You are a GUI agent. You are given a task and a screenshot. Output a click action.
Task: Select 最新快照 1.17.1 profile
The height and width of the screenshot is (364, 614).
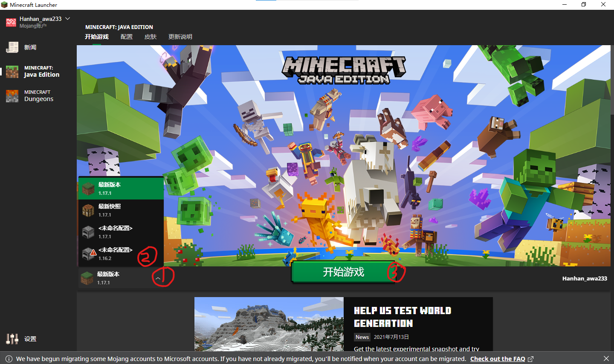click(x=121, y=210)
